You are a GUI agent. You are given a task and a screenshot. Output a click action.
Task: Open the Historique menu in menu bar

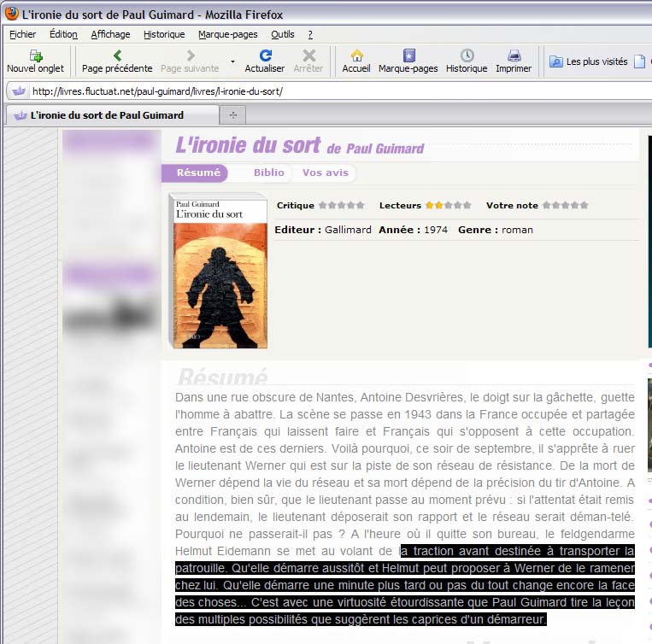(x=164, y=34)
